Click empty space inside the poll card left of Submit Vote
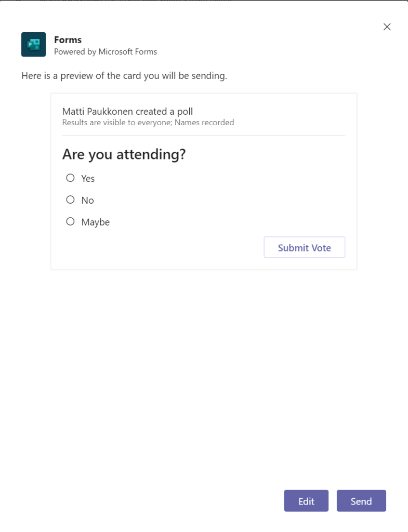This screenshot has height=532, width=408. 156,247
